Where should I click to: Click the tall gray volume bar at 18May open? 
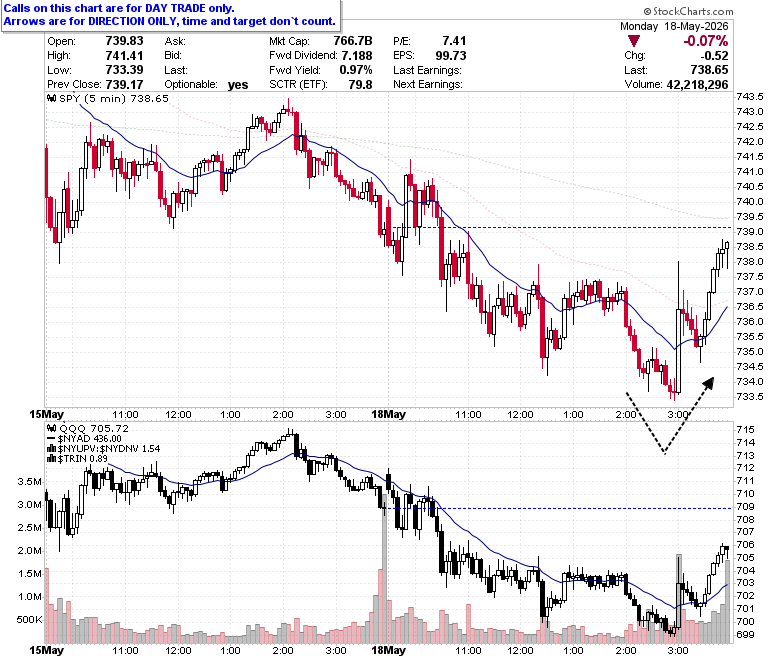point(384,576)
